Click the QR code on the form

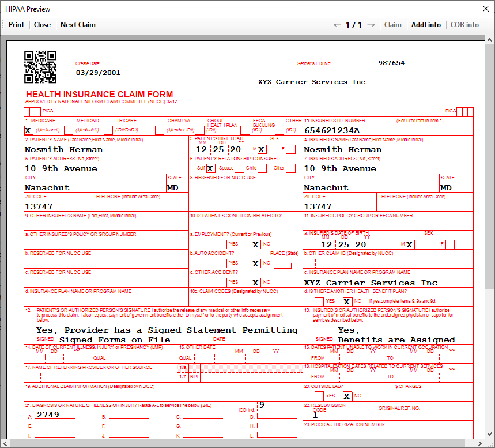pyautogui.click(x=40, y=67)
